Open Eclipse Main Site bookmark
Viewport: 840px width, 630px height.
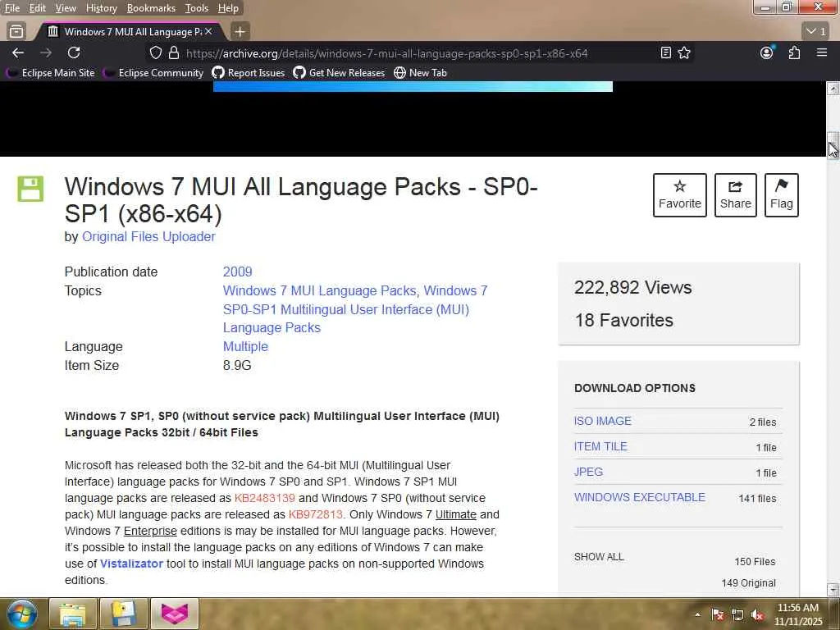[52, 73]
